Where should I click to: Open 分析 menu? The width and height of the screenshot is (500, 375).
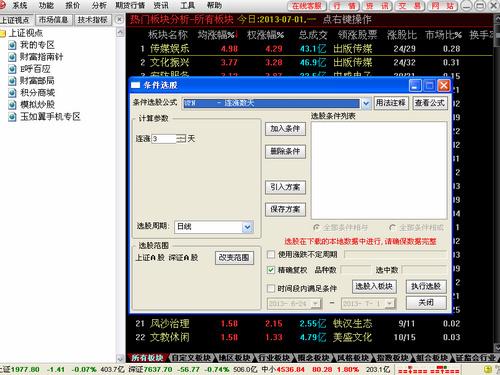click(x=99, y=5)
